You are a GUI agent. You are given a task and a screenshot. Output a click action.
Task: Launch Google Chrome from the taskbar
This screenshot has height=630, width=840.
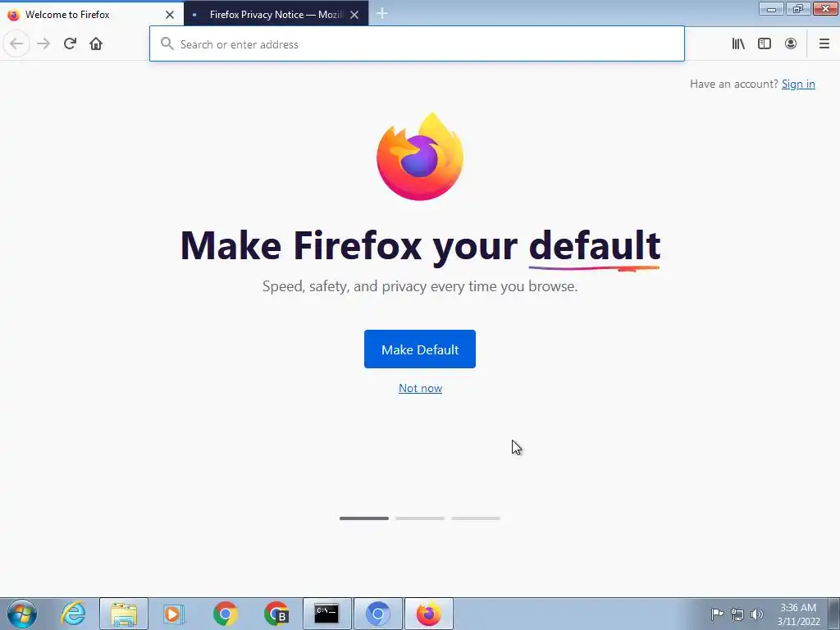click(225, 614)
